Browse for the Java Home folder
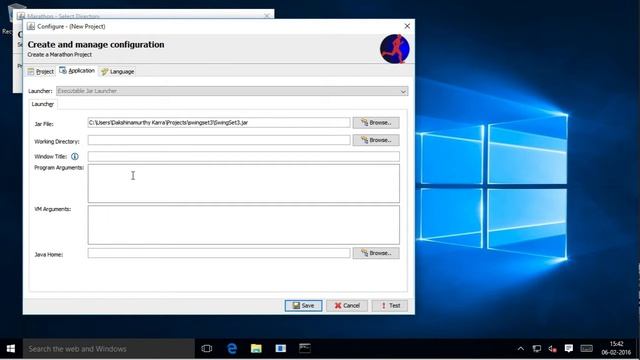The height and width of the screenshot is (360, 640). 376,253
